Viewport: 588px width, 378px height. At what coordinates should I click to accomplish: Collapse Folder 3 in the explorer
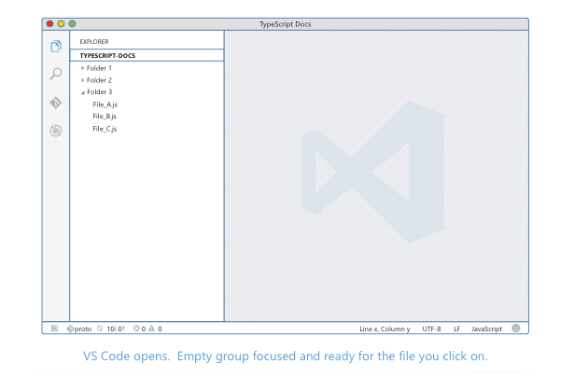click(97, 91)
